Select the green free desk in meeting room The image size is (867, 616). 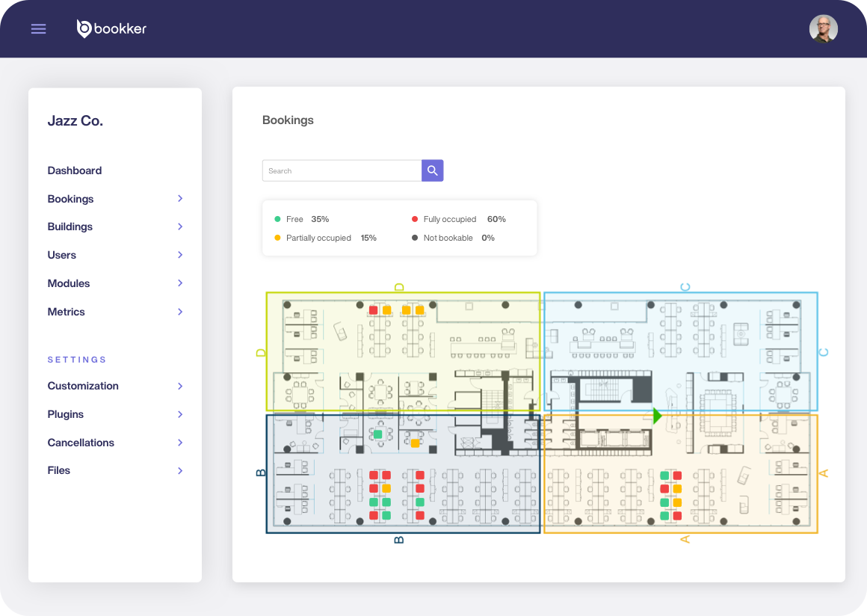[x=377, y=434]
